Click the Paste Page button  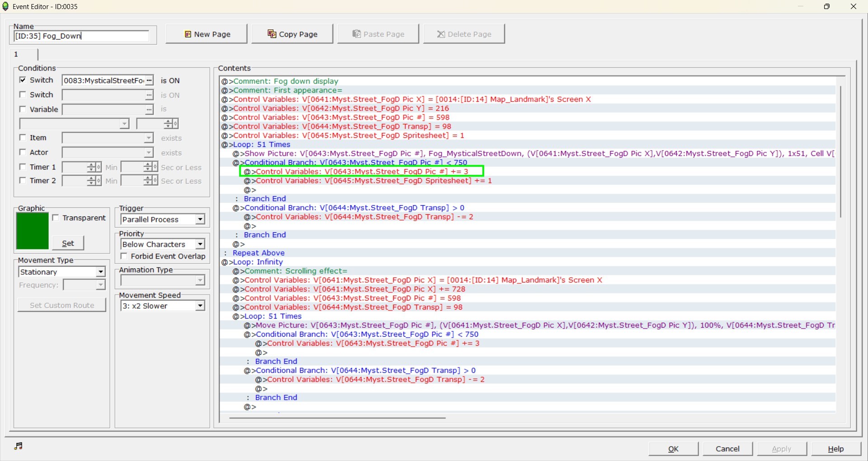[378, 34]
